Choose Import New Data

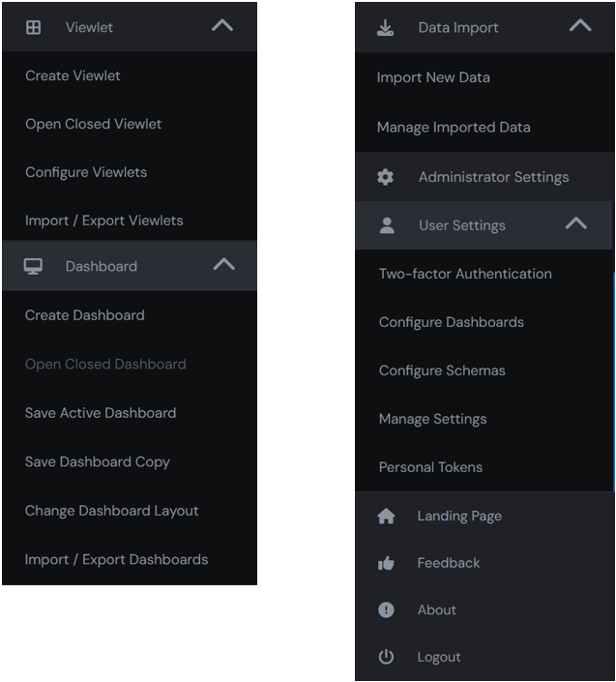pyautogui.click(x=433, y=77)
